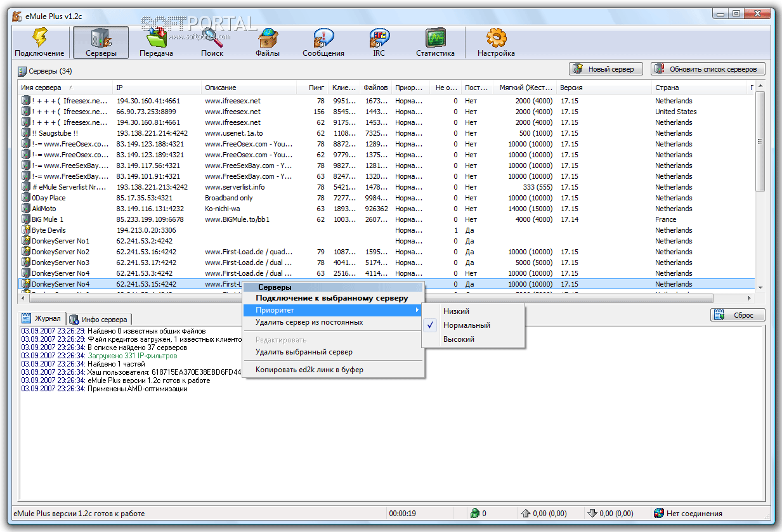Switch to the Журнал tab
The image size is (782, 532).
(x=42, y=318)
